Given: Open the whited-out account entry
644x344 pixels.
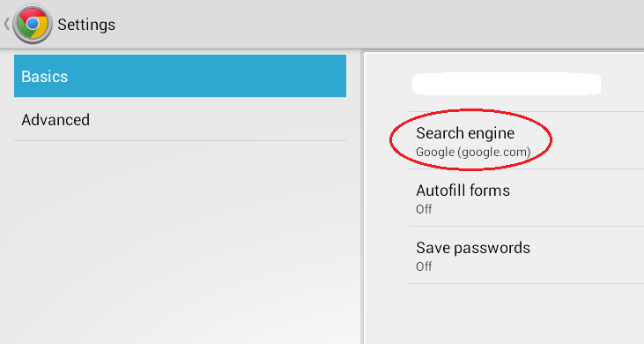Looking at the screenshot, I should (507, 84).
